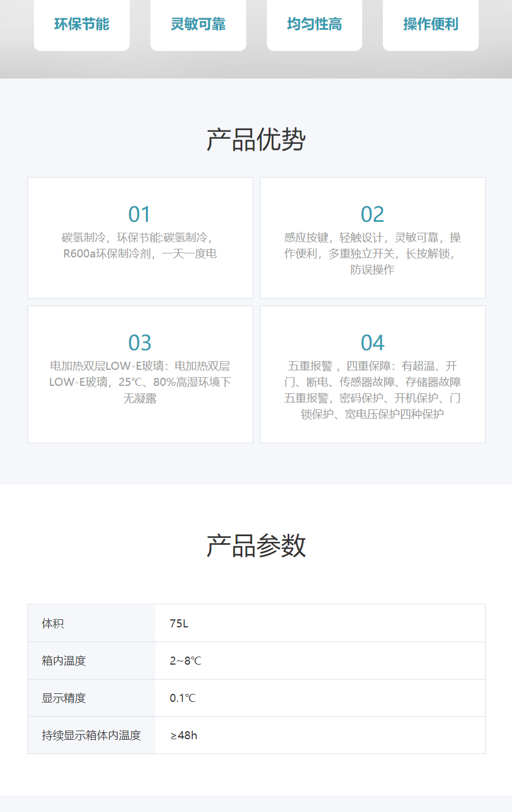
Task: Select the ≥48h duration value
Action: pos(184,735)
